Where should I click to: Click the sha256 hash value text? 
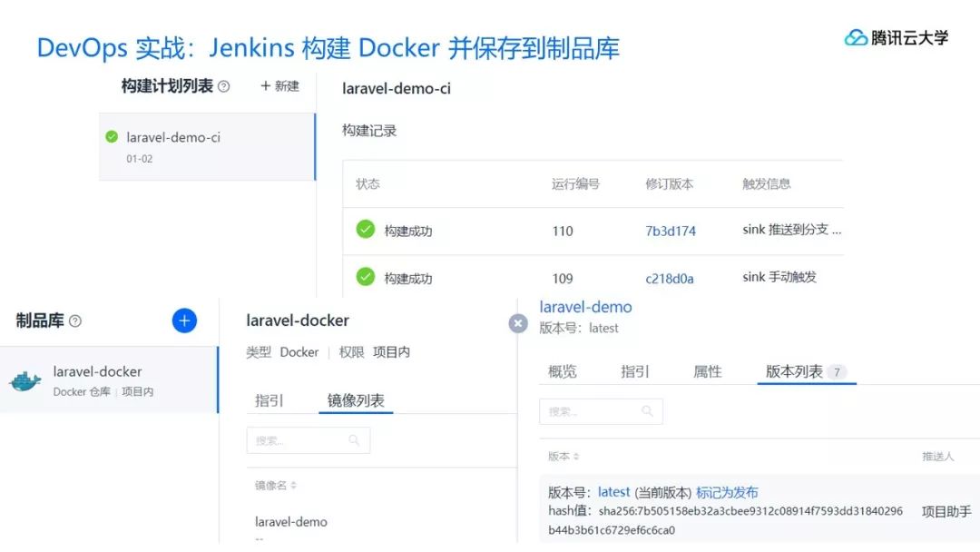(726, 520)
